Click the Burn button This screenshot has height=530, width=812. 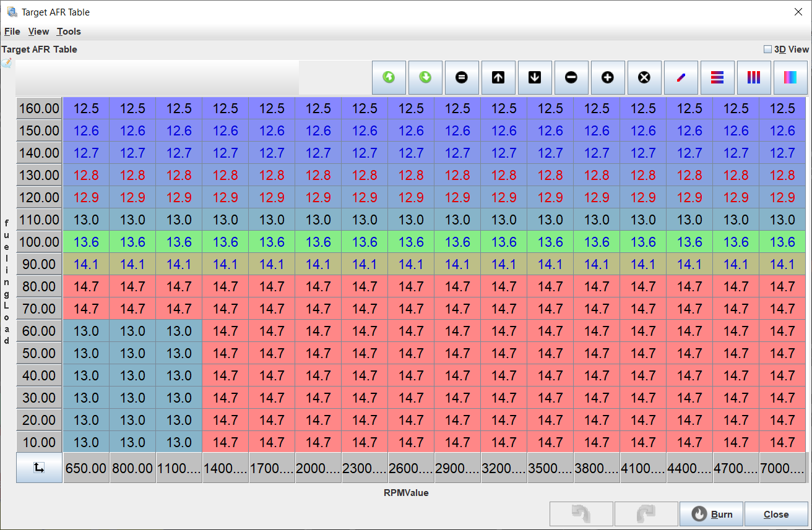[711, 514]
